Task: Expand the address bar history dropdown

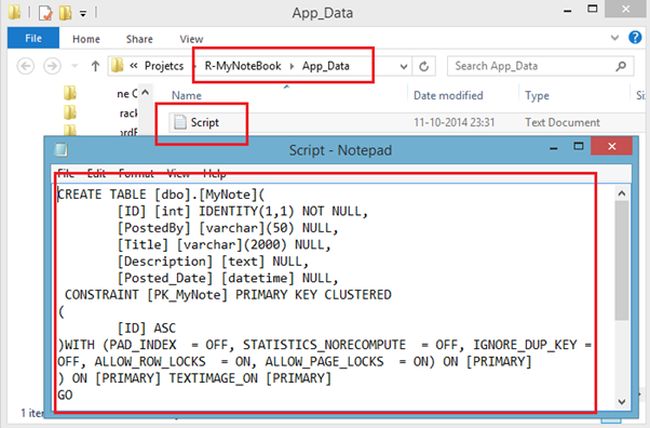Action: [x=403, y=66]
